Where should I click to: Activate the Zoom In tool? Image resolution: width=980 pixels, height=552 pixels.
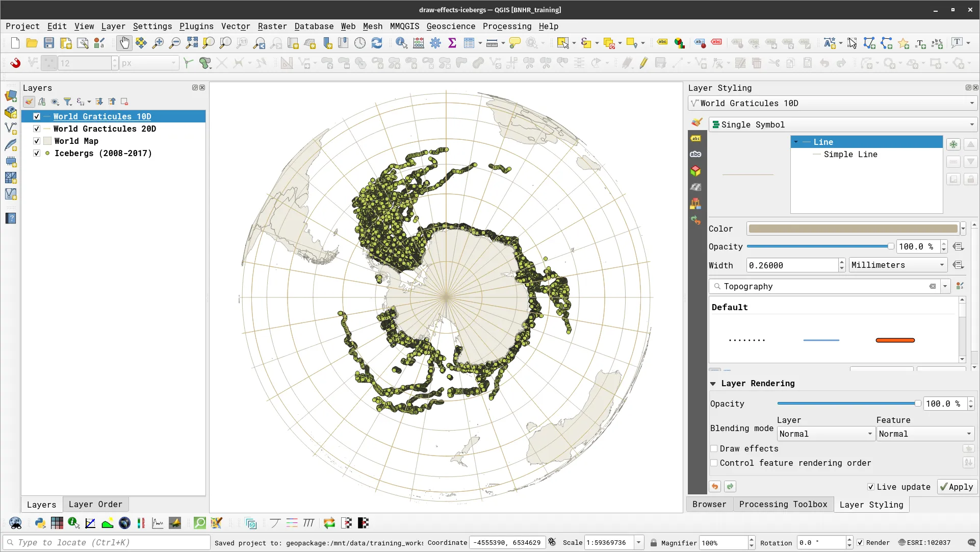[x=158, y=43]
